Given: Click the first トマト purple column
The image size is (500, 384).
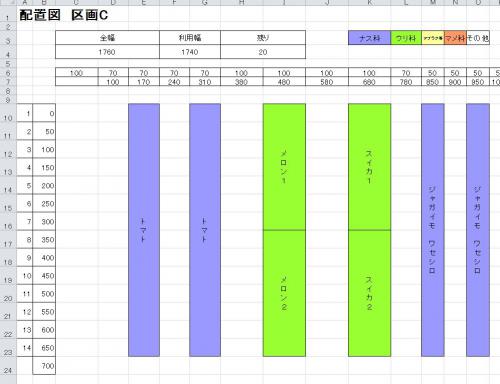Looking at the screenshot, I should click(x=144, y=230).
